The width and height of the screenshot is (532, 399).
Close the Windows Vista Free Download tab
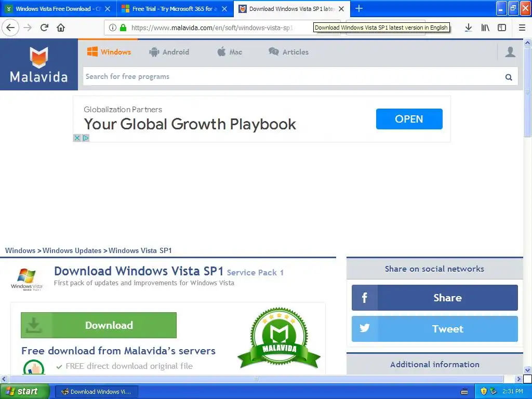click(108, 9)
